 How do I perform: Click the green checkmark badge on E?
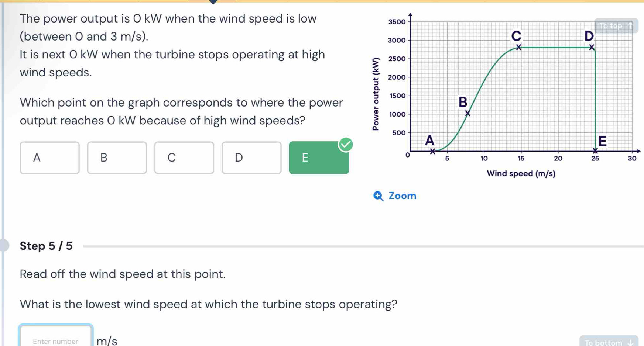pyautogui.click(x=346, y=145)
